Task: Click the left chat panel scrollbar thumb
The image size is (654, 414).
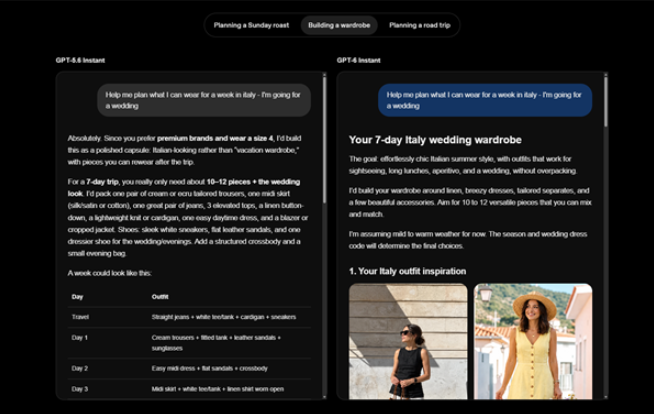Action: point(324,140)
